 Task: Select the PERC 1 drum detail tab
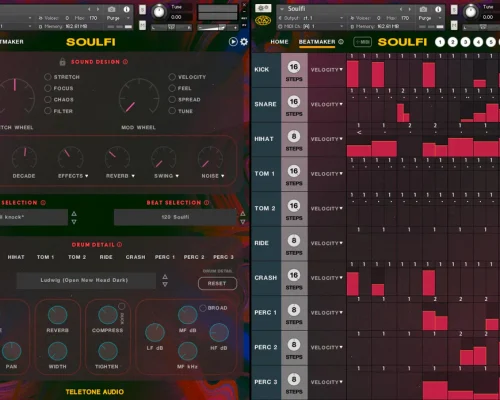pyautogui.click(x=165, y=257)
